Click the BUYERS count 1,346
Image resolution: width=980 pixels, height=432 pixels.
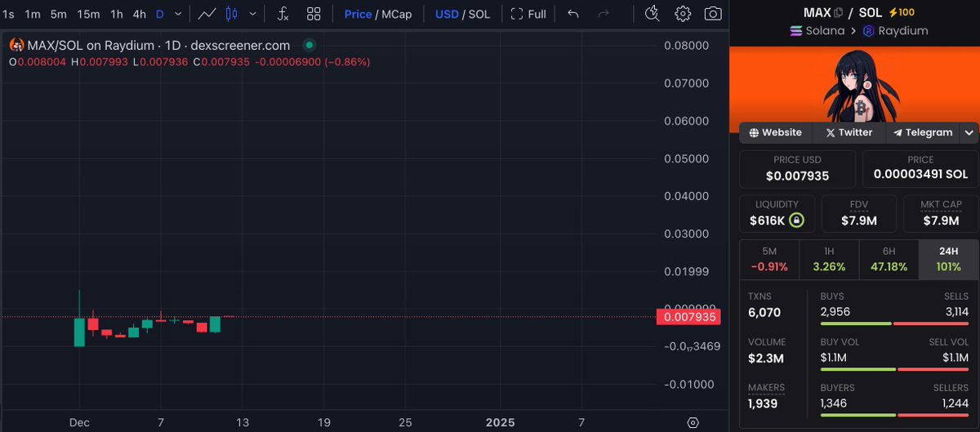tap(835, 403)
